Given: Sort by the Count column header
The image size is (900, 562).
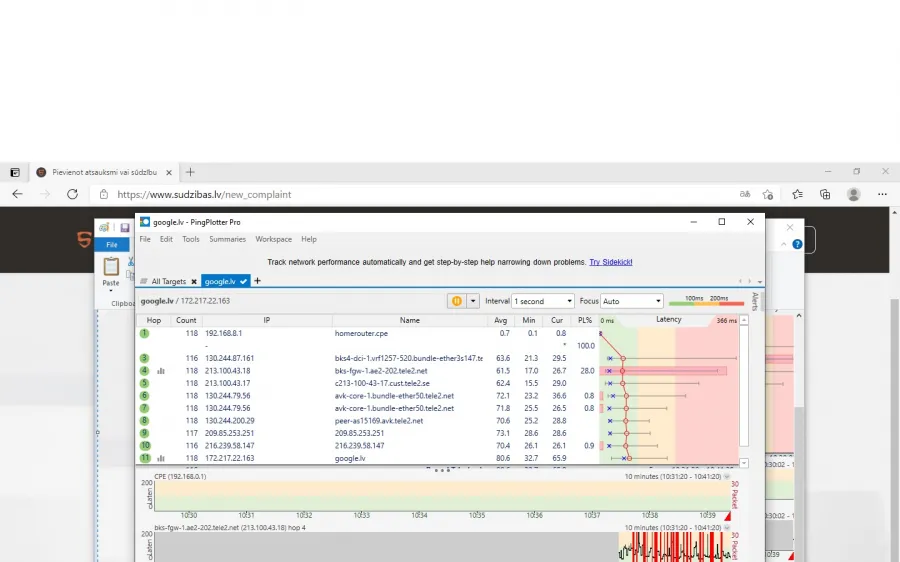Looking at the screenshot, I should [x=186, y=320].
